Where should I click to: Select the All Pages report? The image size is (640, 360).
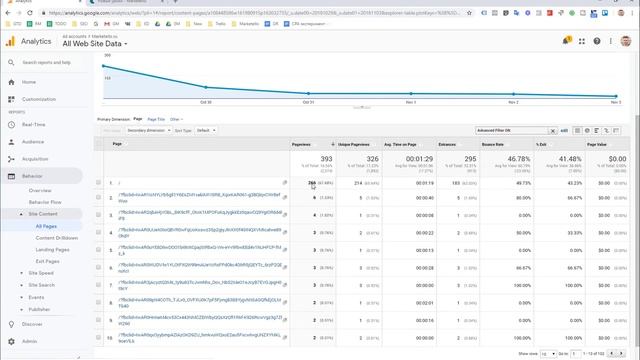[46, 226]
